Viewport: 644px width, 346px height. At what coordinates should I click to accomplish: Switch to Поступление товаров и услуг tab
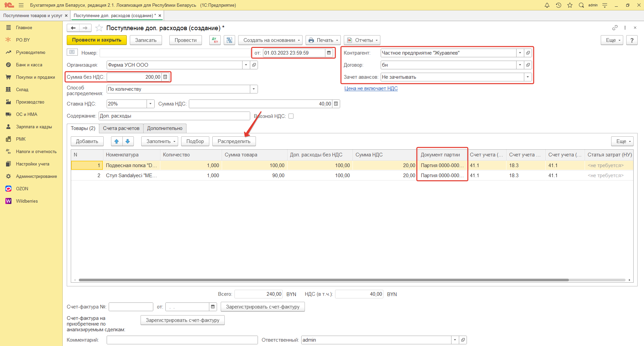pos(33,16)
